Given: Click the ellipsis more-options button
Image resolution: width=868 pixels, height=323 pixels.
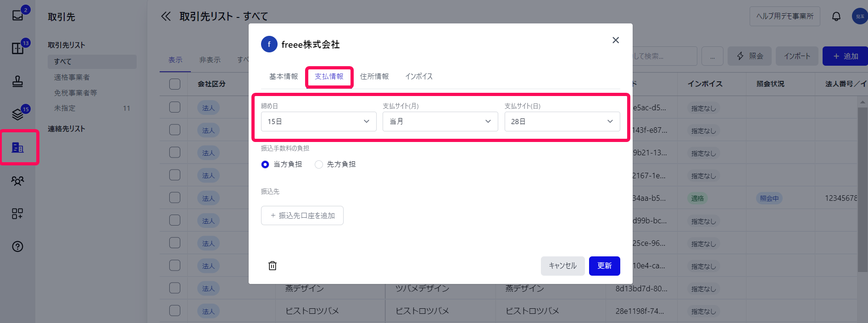Looking at the screenshot, I should pyautogui.click(x=712, y=56).
